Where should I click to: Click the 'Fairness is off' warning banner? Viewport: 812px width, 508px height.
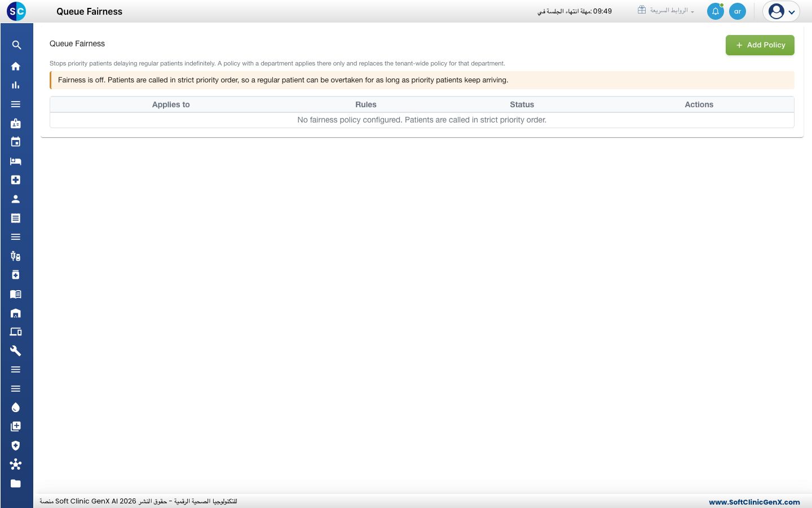point(422,80)
